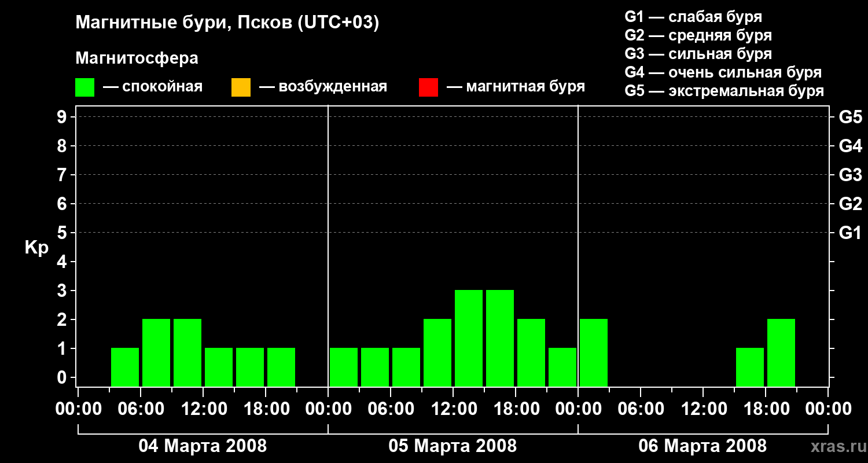Click the 'G5 — экстремальная буря' line
The height and width of the screenshot is (463, 868).
pos(724,91)
